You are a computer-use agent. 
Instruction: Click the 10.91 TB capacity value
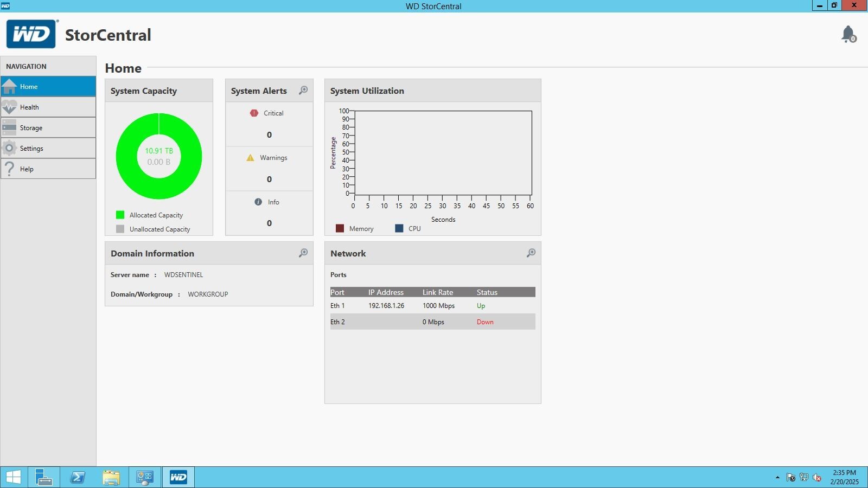[159, 151]
